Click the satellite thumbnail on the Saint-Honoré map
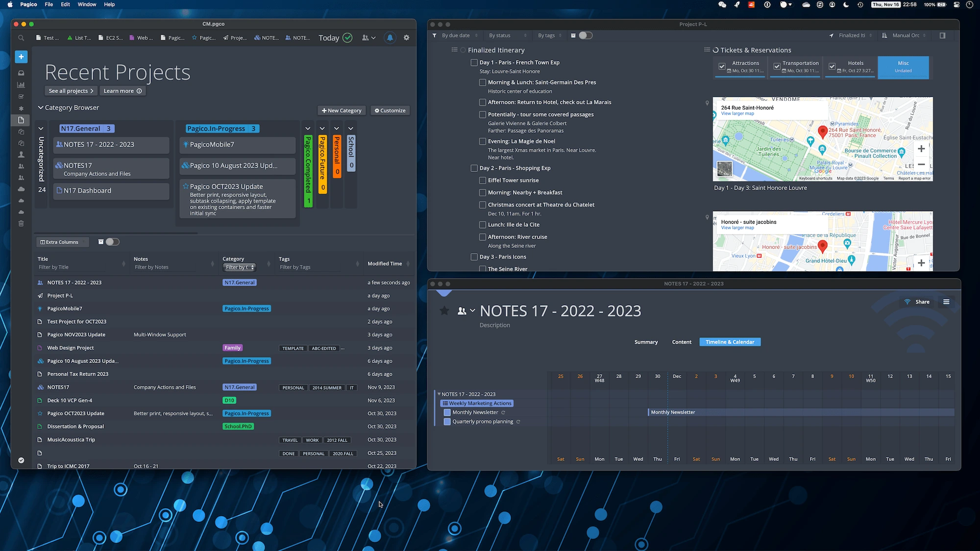The image size is (980, 551). tap(725, 169)
